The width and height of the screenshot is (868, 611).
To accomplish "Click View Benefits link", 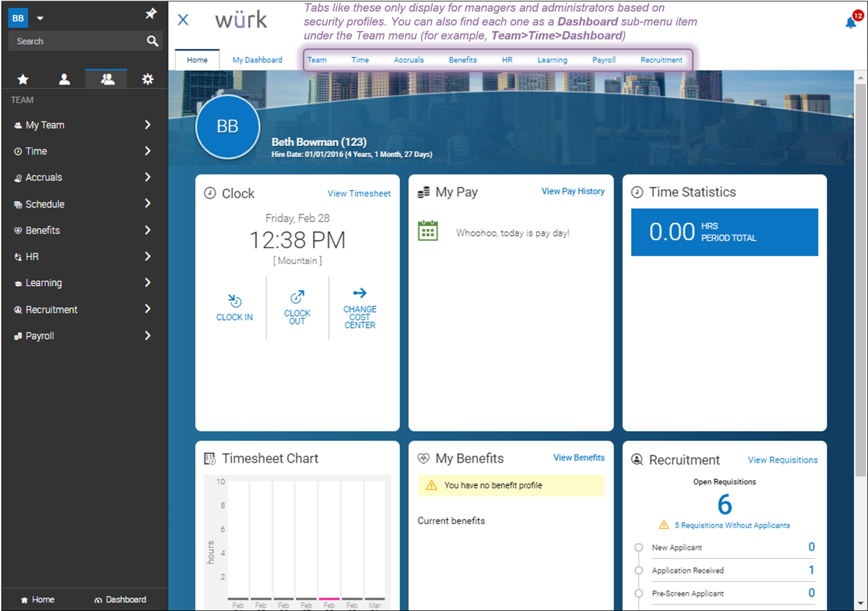I will 579,458.
